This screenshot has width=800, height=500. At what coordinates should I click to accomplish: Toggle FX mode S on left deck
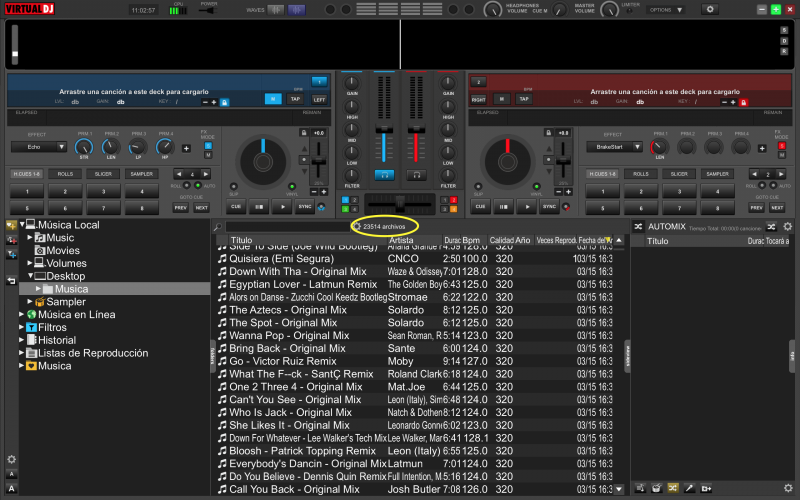pos(208,146)
